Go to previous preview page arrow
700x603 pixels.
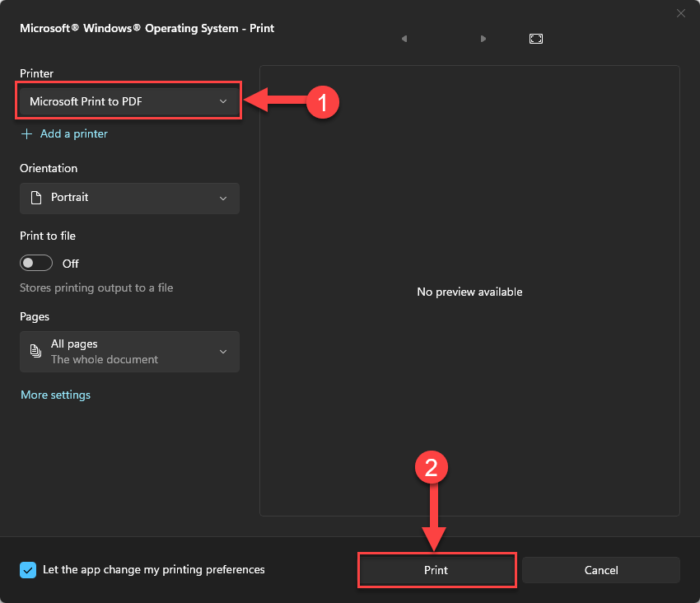pyautogui.click(x=404, y=39)
